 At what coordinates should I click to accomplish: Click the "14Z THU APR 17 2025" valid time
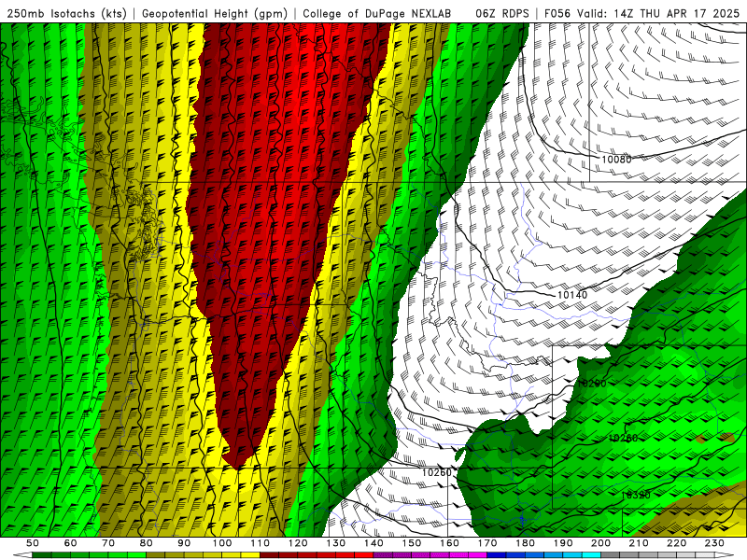[676, 13]
